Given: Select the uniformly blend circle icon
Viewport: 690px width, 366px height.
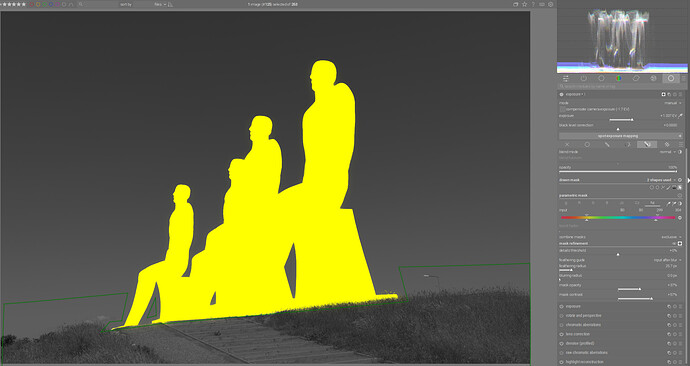Looking at the screenshot, I should [587, 144].
